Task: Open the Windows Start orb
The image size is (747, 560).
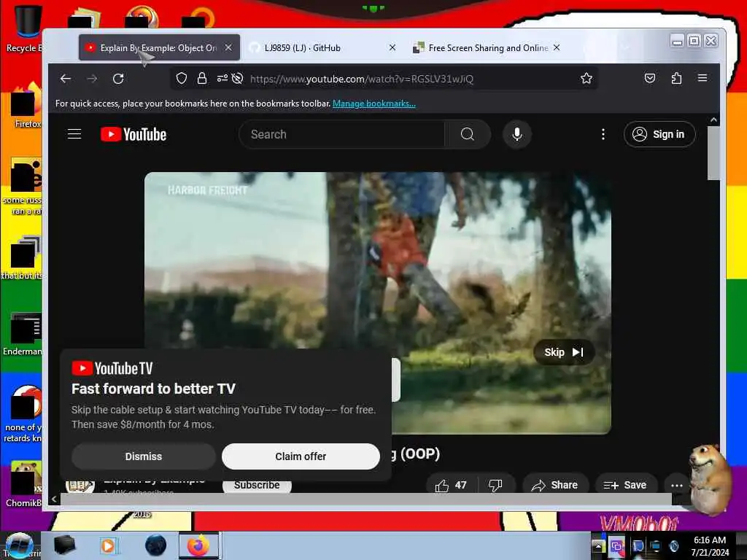Action: (x=19, y=545)
